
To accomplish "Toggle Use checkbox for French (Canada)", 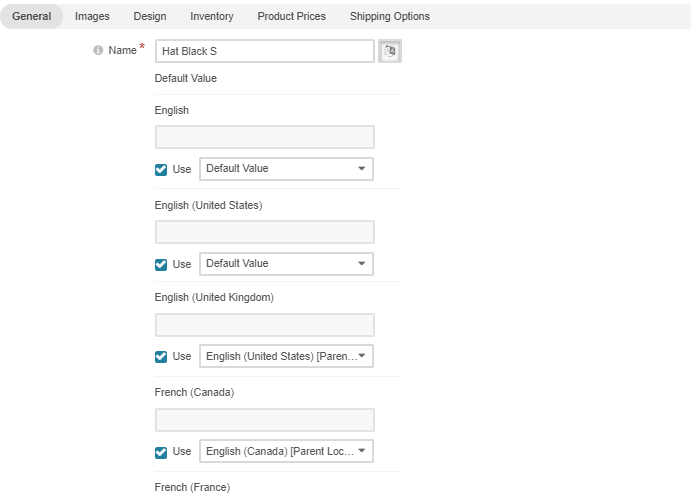I will [x=161, y=452].
